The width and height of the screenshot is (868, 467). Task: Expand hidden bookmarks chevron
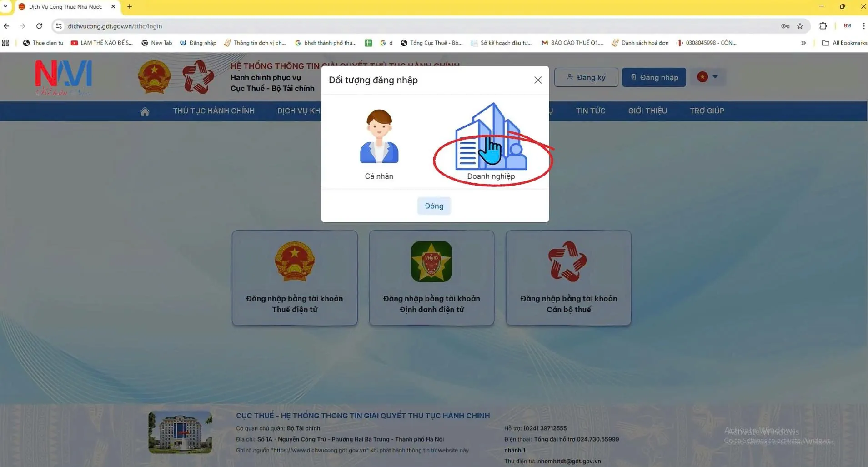pyautogui.click(x=803, y=43)
